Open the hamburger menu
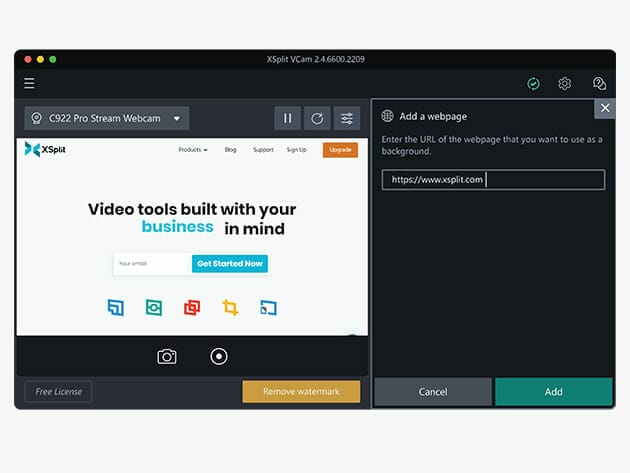Image resolution: width=630 pixels, height=473 pixels. (x=30, y=83)
